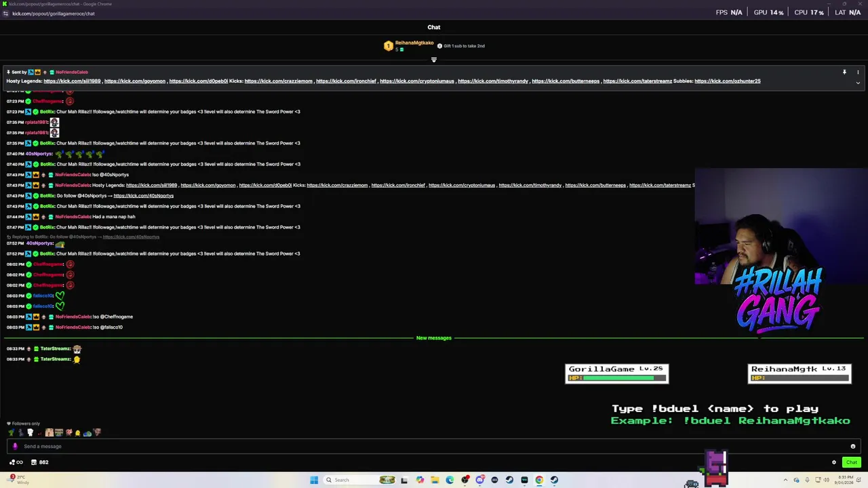Click NoFriendsCaleb username in pinned message
The image size is (868, 488).
(72, 72)
